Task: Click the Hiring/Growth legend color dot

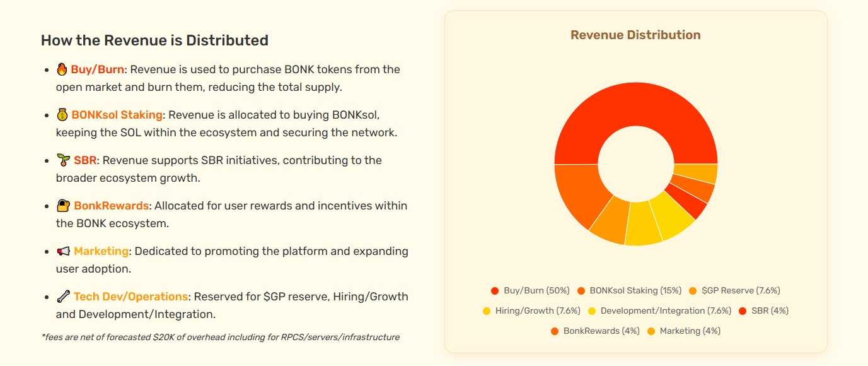Action: 487,311
